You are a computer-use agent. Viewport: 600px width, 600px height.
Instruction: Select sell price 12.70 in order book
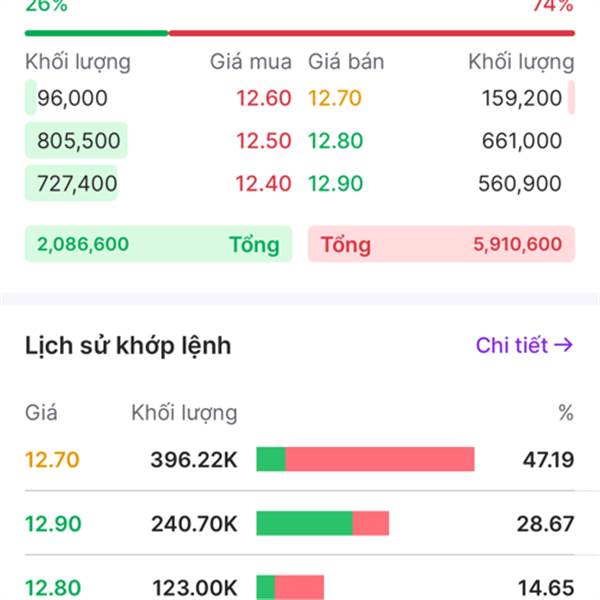(x=335, y=99)
